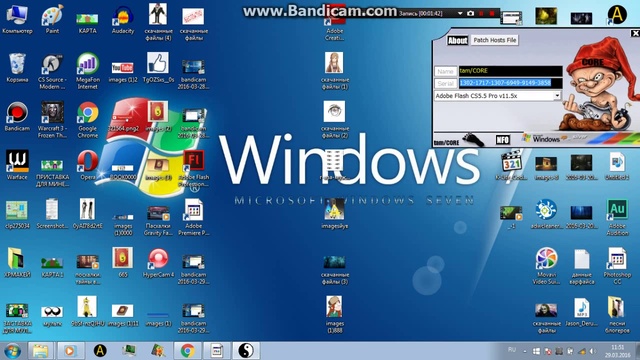Open the media player taskbar button

pos(70,351)
